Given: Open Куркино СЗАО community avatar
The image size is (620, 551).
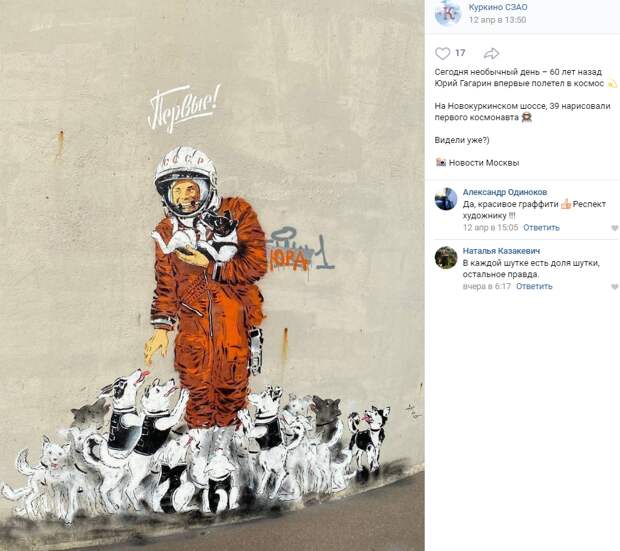Looking at the screenshot, I should (x=448, y=13).
